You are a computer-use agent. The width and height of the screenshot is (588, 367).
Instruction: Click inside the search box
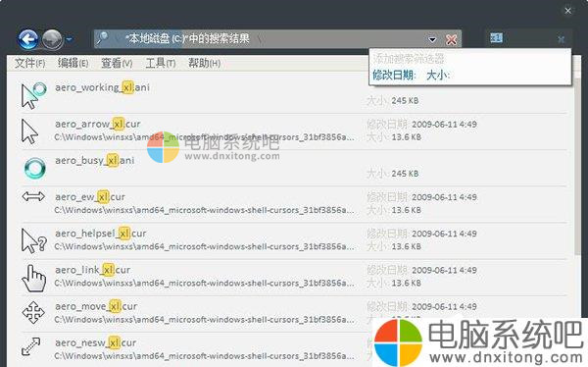point(528,38)
